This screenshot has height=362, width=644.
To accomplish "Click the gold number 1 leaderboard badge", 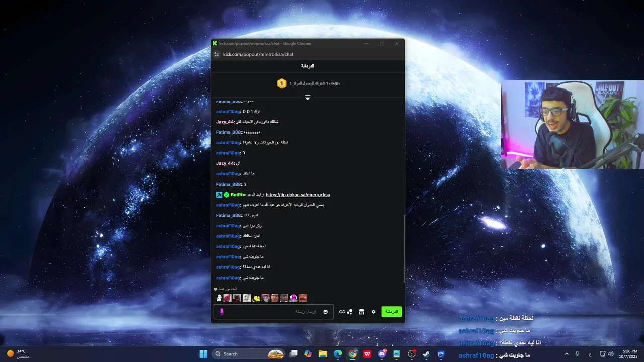I will click(x=282, y=83).
